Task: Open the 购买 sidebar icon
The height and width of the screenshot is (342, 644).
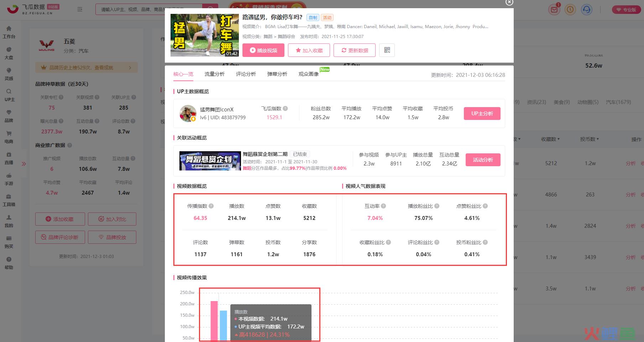Action: 9,238
